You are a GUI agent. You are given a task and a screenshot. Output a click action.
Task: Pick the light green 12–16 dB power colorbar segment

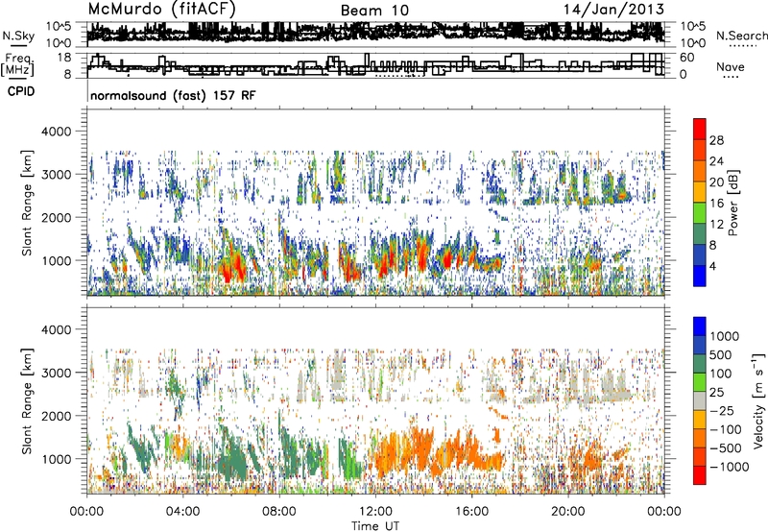[700, 212]
